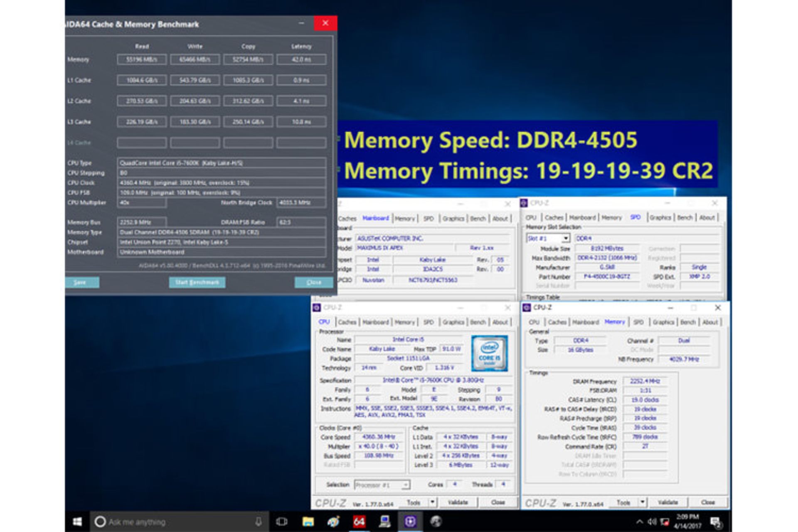Image resolution: width=798 pixels, height=532 pixels.
Task: Click the Cortana search box
Action: pyautogui.click(x=179, y=522)
